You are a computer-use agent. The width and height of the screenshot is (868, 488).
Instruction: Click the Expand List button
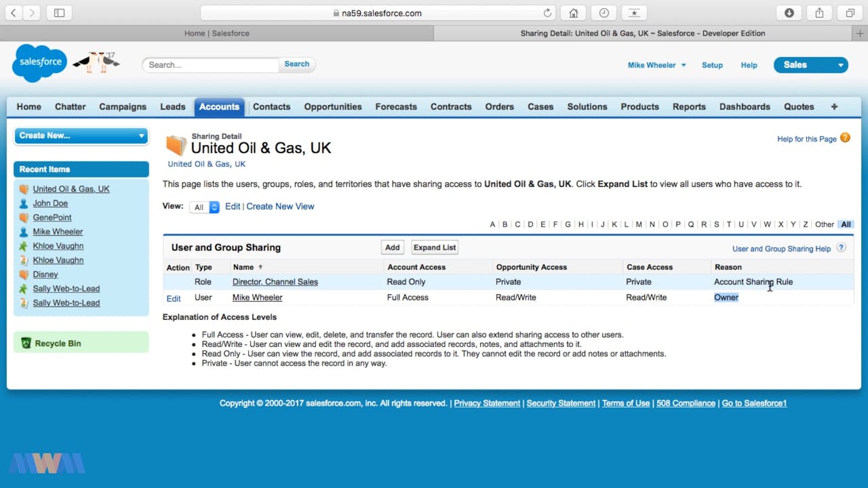point(435,247)
